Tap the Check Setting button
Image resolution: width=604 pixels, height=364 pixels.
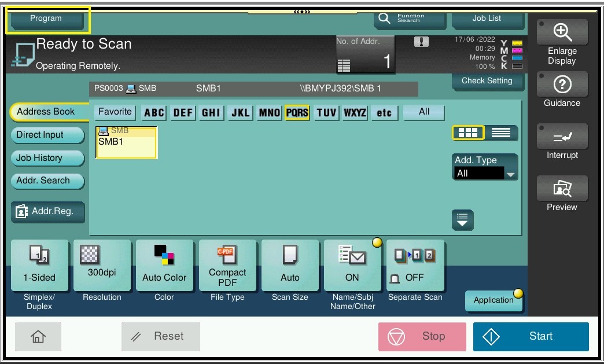click(x=487, y=81)
